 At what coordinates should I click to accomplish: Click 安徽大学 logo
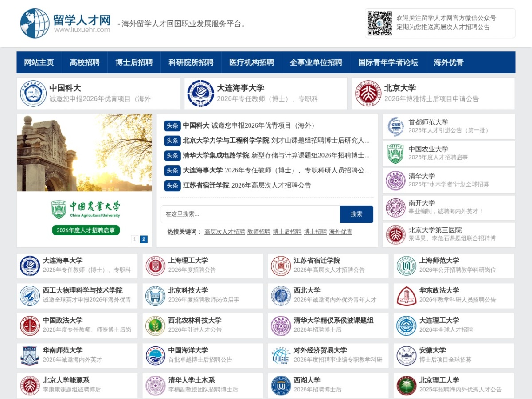click(x=407, y=356)
